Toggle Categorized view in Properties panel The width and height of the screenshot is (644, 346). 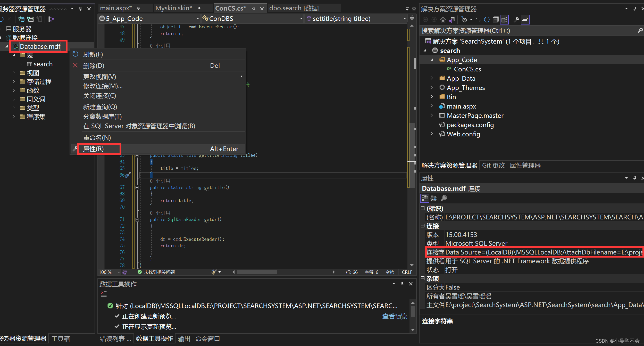[x=424, y=198]
